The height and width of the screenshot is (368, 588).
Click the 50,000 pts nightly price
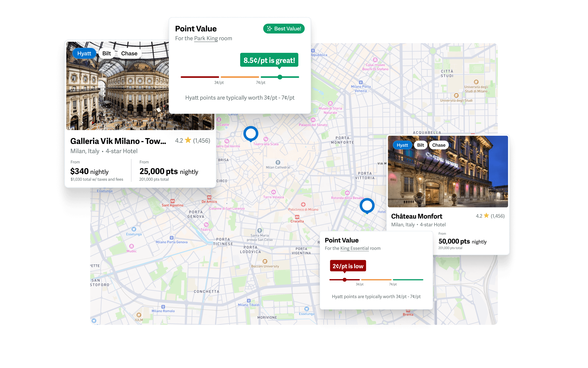click(462, 241)
